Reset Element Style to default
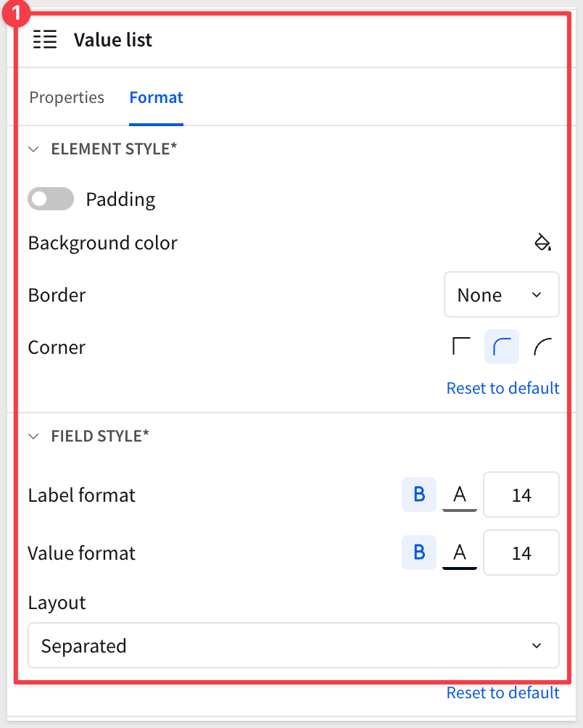Image resolution: width=583 pixels, height=728 pixels. coord(503,388)
